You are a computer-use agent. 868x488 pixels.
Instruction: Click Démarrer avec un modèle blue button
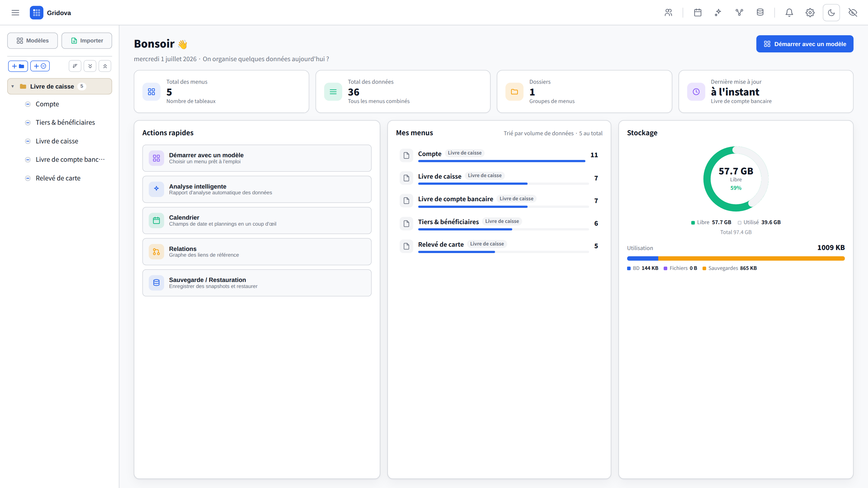coord(805,44)
